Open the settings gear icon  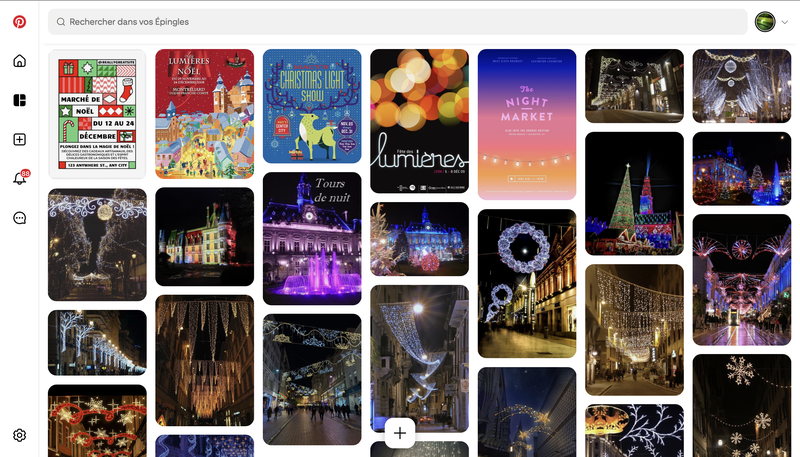19,435
